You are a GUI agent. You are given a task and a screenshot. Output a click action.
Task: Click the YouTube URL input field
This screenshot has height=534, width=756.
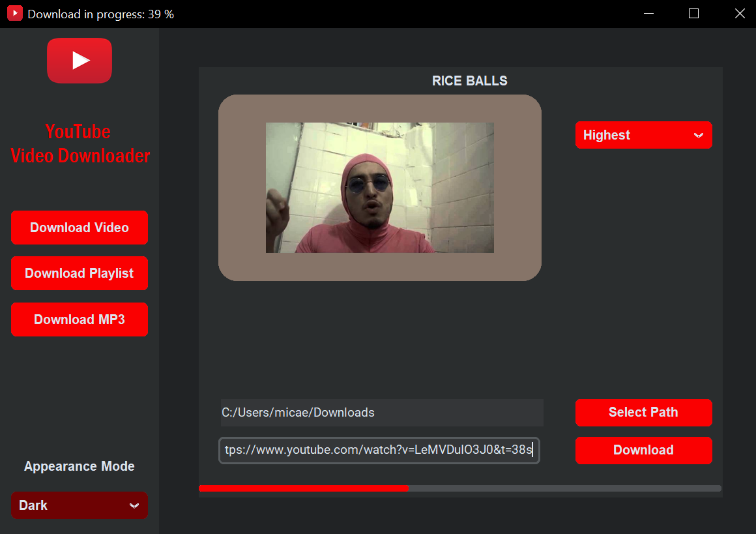coord(379,450)
